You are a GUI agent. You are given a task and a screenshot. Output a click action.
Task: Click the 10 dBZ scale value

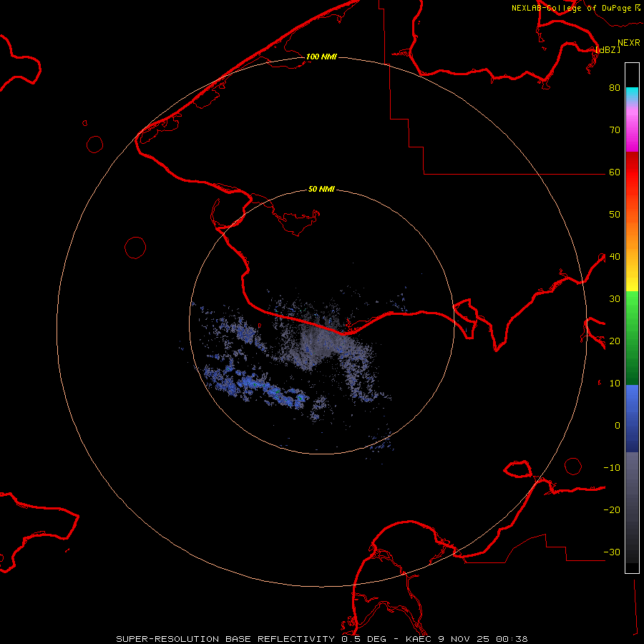tap(615, 384)
